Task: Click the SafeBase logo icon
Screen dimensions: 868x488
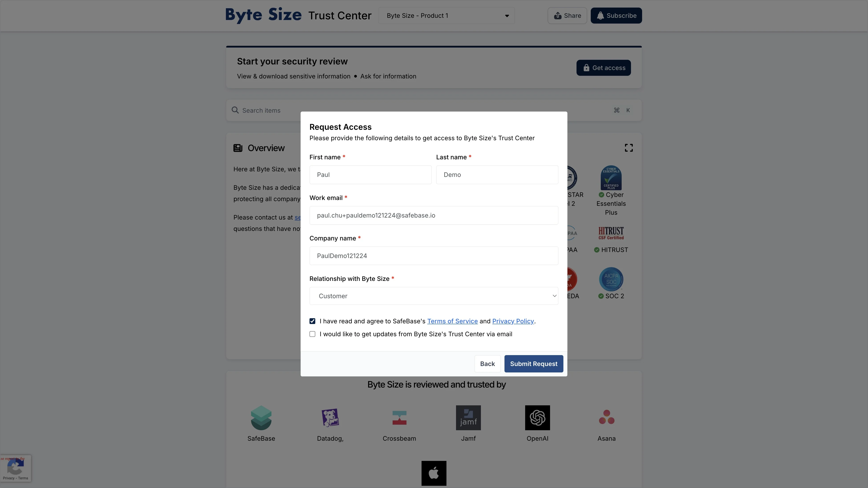Action: coord(261,418)
